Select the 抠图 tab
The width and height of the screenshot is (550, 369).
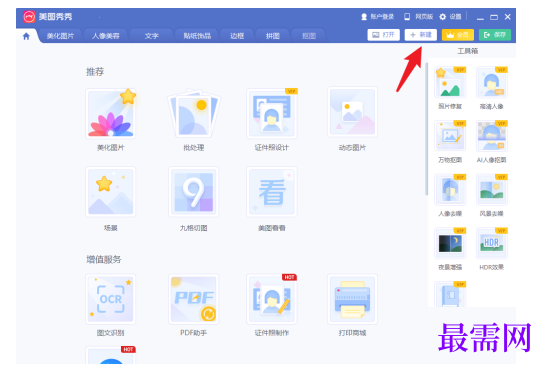point(309,36)
